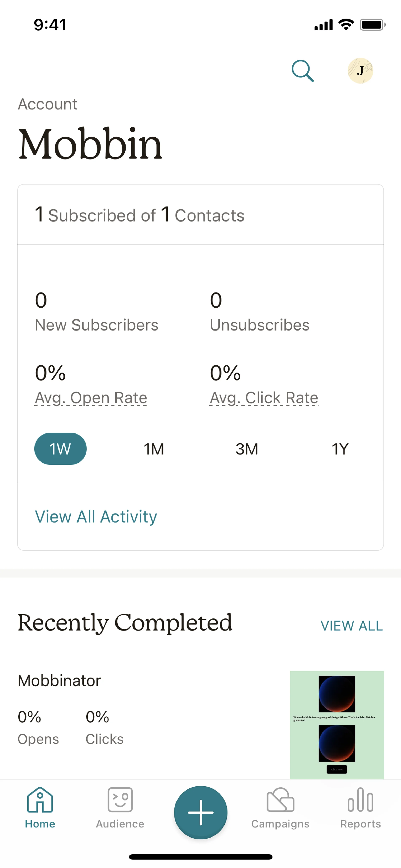Switch time range to 3M
Viewport: 401px width, 868px height.
click(247, 449)
